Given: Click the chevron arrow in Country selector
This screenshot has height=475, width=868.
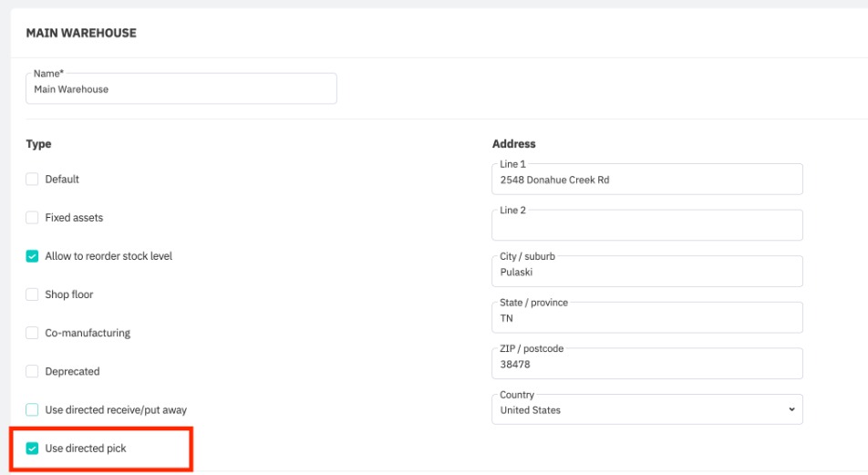Looking at the screenshot, I should tap(790, 410).
